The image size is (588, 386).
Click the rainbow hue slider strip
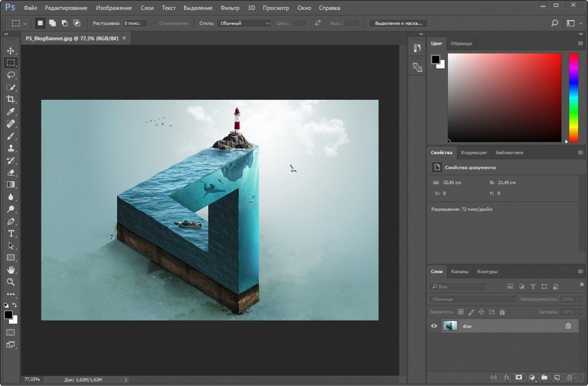pos(573,97)
